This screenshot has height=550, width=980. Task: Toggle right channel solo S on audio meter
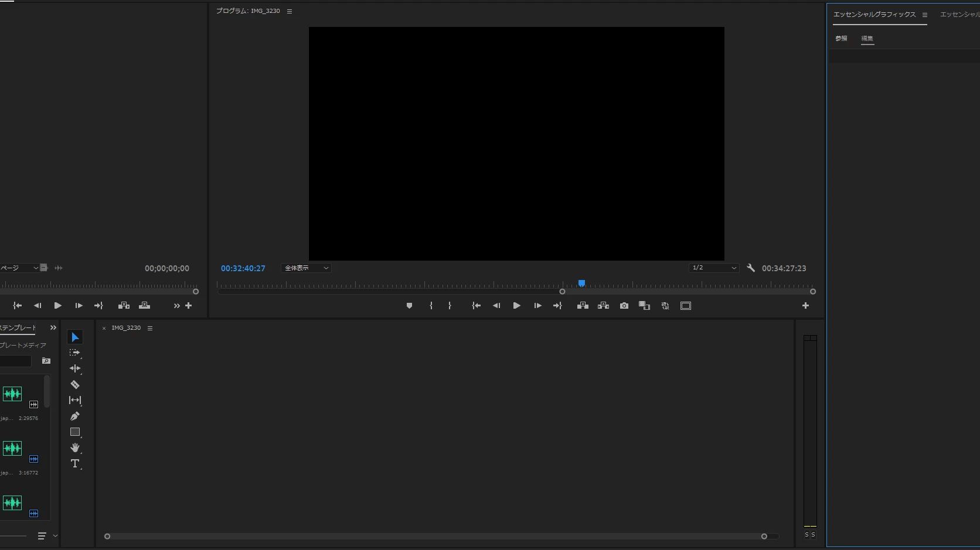click(814, 535)
